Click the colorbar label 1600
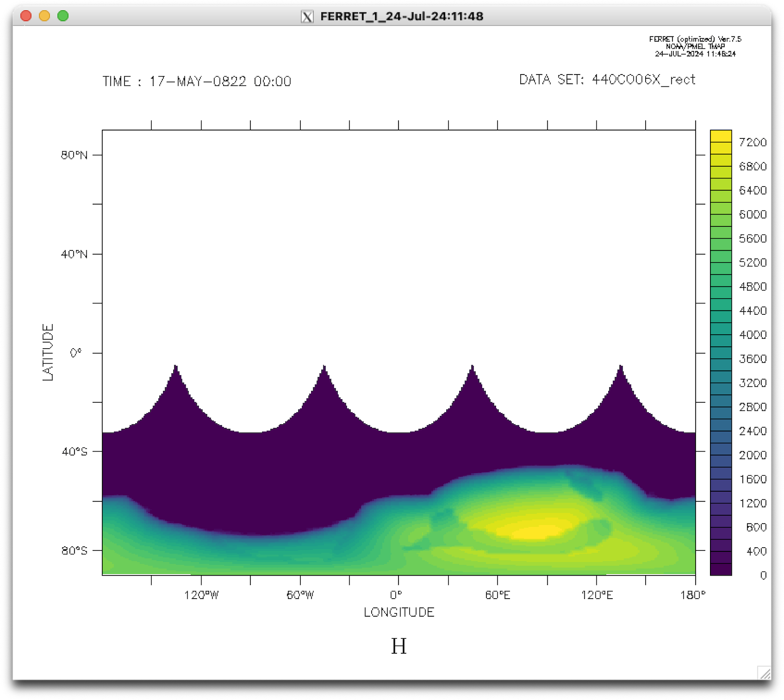The image size is (784, 700). click(x=753, y=479)
